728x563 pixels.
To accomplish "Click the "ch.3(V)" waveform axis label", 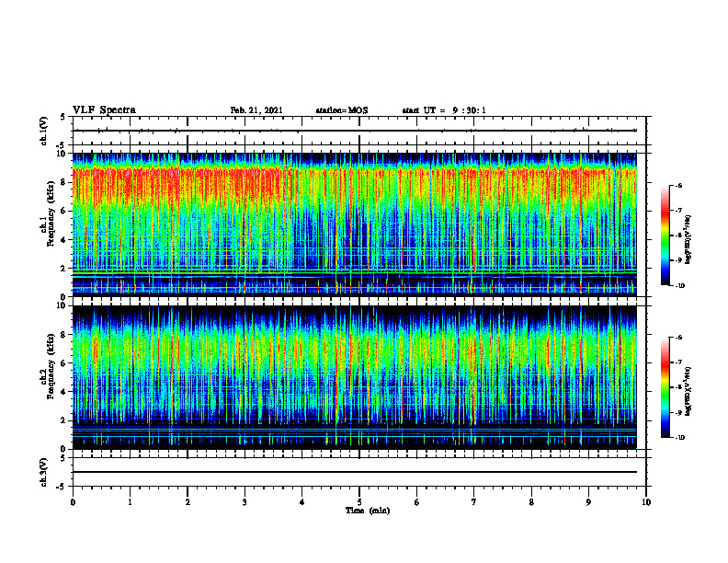I will coord(43,473).
